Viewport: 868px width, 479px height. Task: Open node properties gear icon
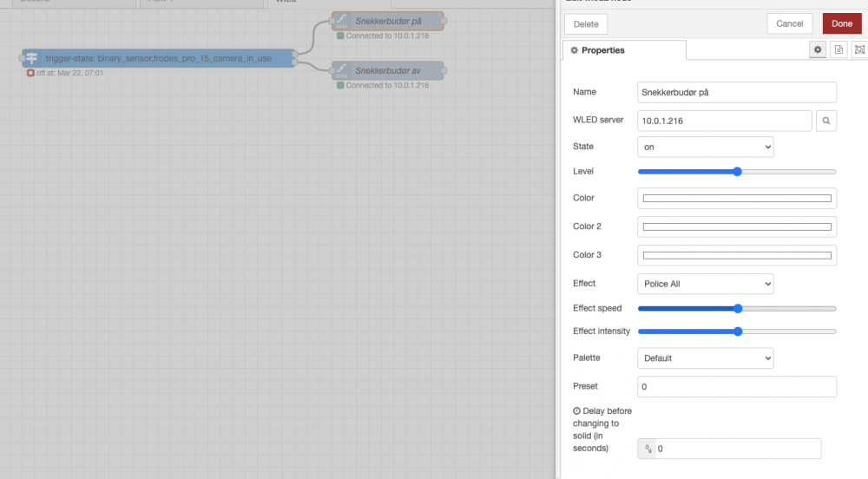click(x=817, y=50)
